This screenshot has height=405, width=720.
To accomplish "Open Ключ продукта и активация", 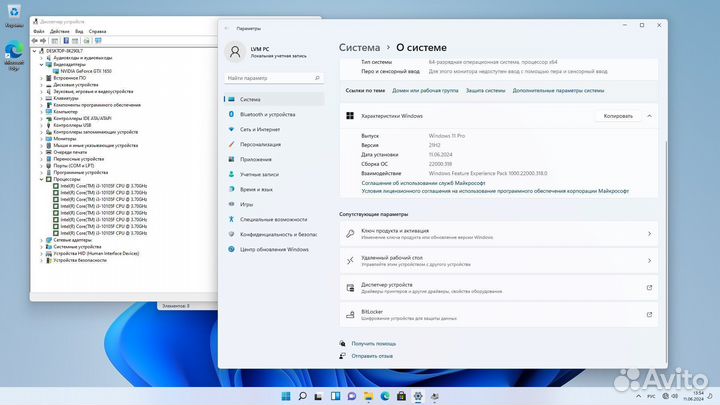I will coord(499,234).
